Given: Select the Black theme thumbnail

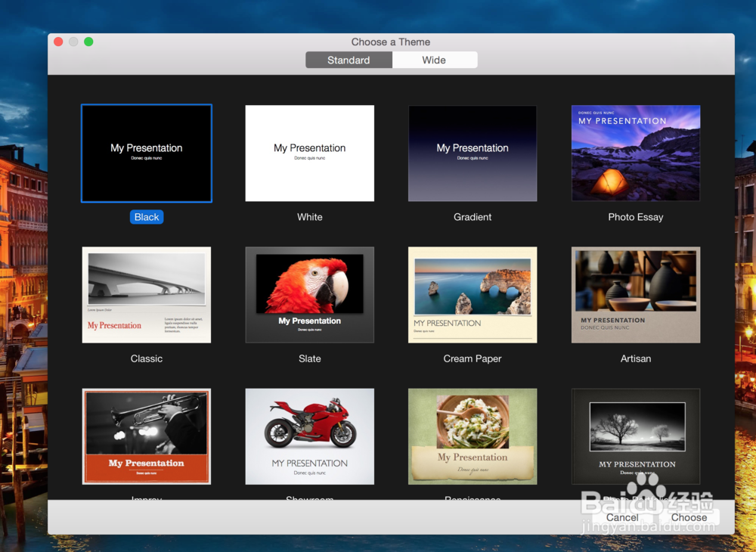Looking at the screenshot, I should (147, 154).
